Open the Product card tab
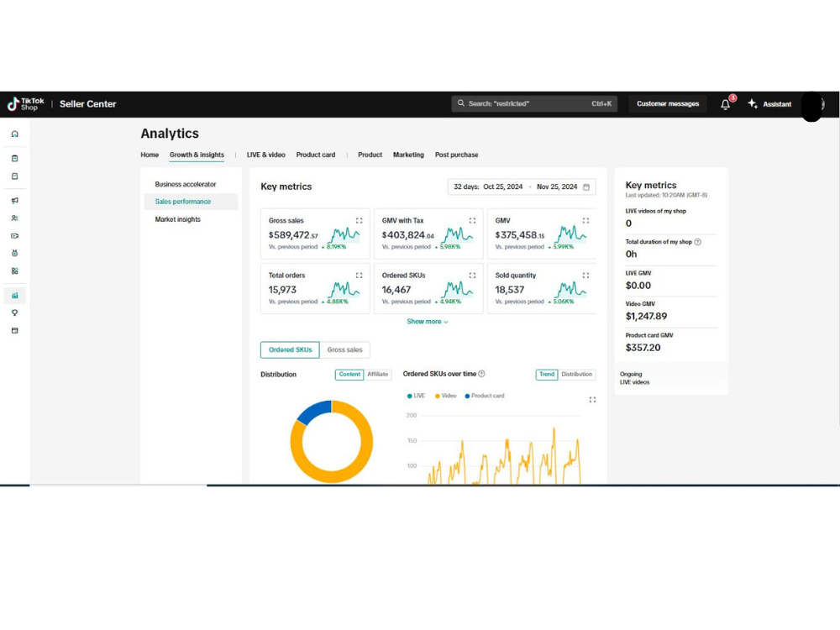Image resolution: width=840 pixels, height=630 pixels. (x=316, y=155)
